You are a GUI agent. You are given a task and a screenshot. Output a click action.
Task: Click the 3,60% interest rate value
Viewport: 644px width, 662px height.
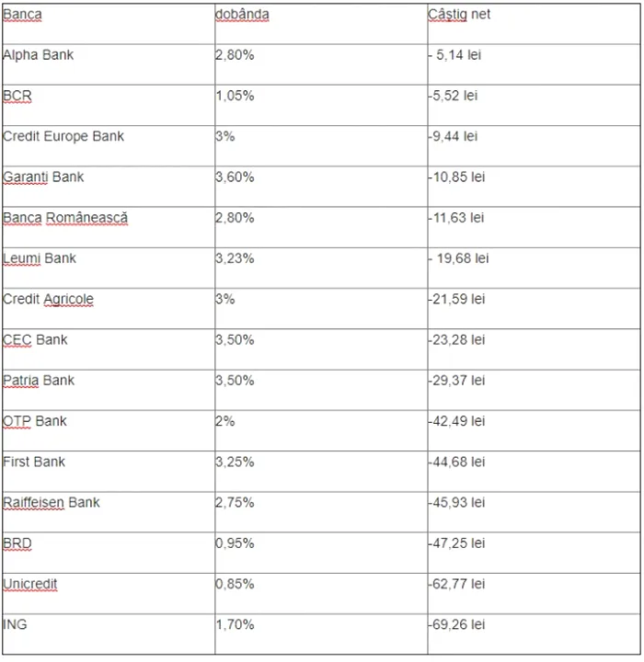[235, 177]
